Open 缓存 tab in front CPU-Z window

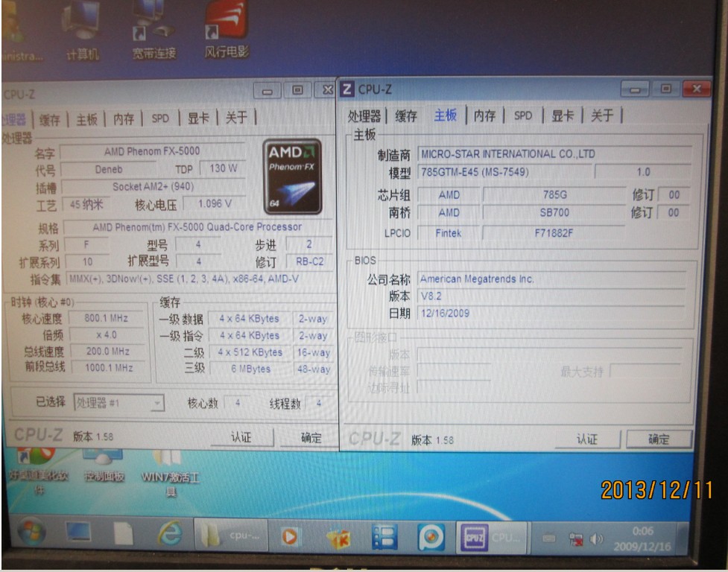pos(406,115)
